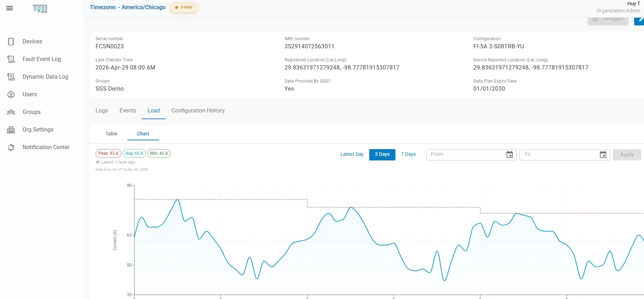Open the Dynamic Data Log label
The image size is (644, 299).
click(45, 77)
